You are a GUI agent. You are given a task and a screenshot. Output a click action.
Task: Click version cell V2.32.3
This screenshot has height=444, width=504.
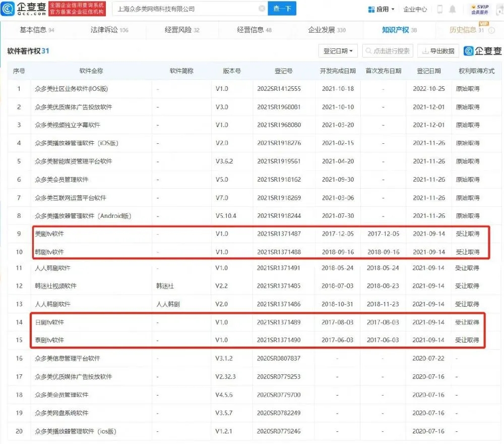226,376
